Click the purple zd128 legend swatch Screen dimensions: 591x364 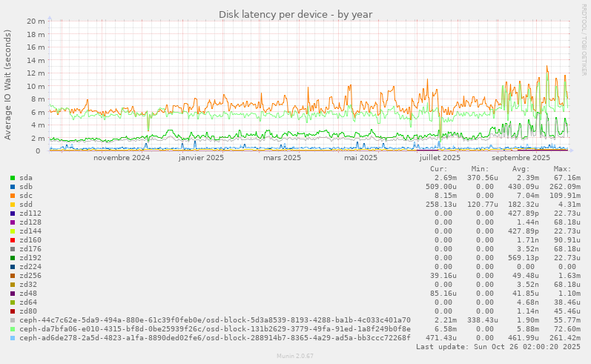point(13,222)
